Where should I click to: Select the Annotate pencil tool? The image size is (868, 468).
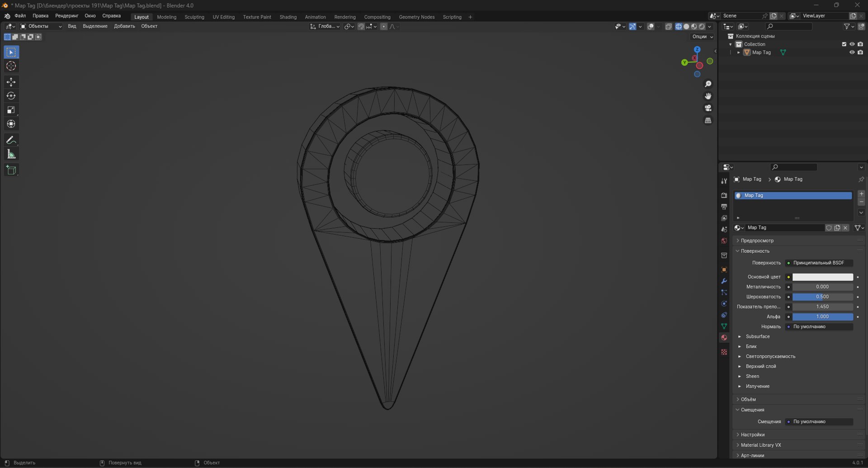click(11, 140)
